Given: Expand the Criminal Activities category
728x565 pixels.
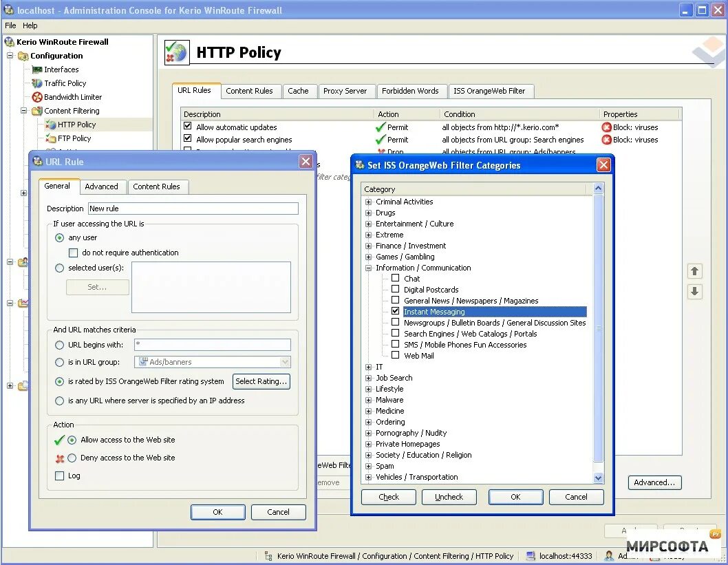Looking at the screenshot, I should click(x=368, y=202).
